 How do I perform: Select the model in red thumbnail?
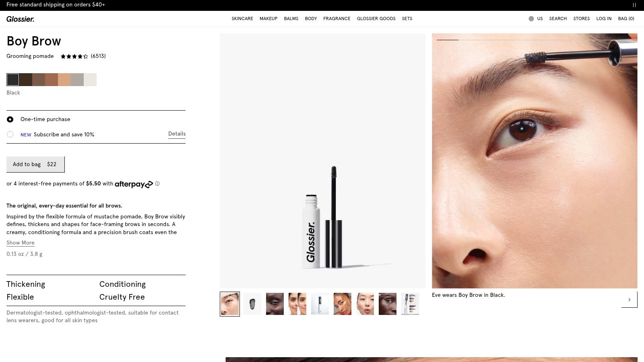pos(343,304)
